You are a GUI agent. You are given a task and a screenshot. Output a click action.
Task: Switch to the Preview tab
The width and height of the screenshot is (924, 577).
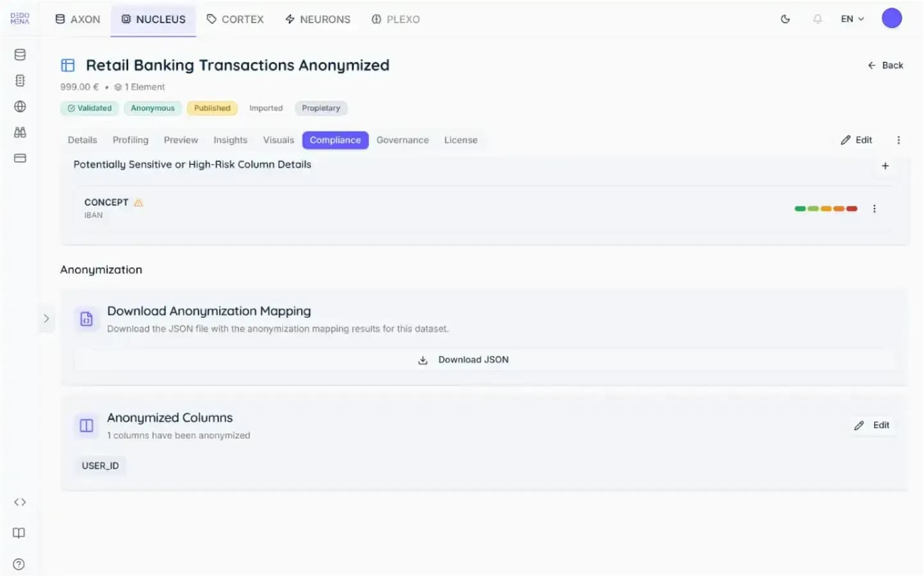pyautogui.click(x=181, y=140)
